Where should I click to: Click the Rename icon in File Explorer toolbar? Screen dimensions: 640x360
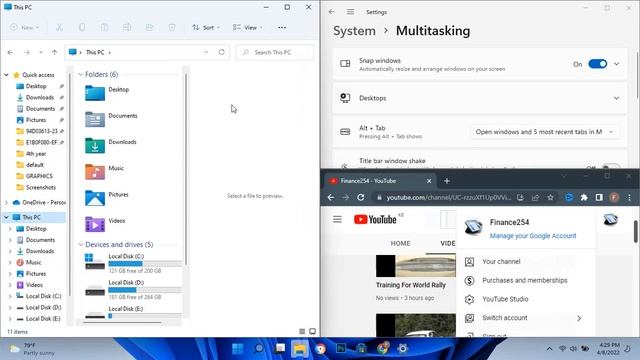[x=127, y=27]
